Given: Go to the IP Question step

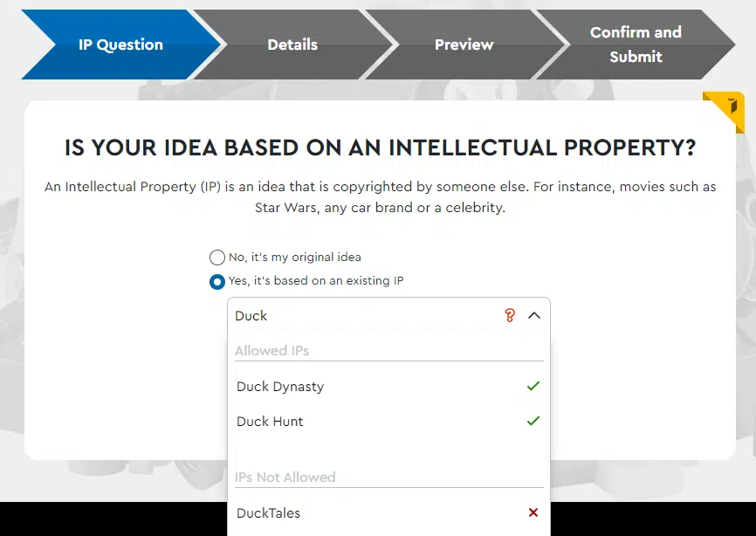Looking at the screenshot, I should pyautogui.click(x=120, y=45).
